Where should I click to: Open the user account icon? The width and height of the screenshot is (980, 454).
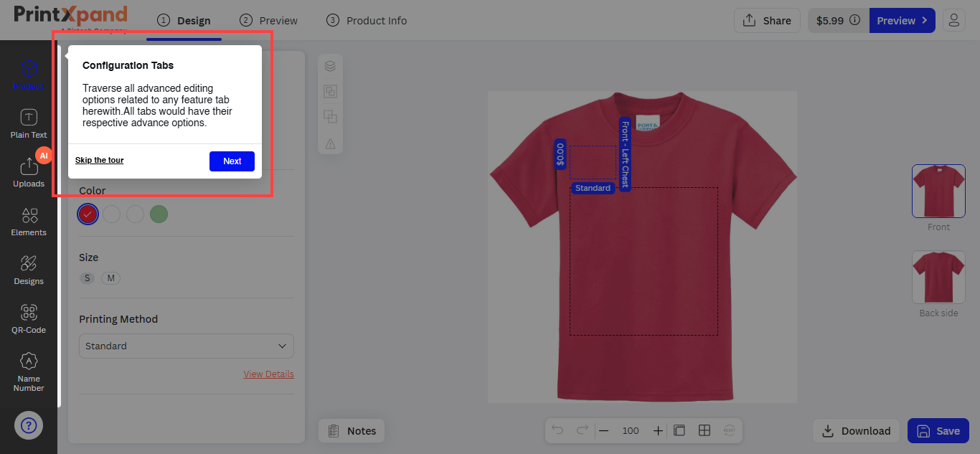click(953, 21)
